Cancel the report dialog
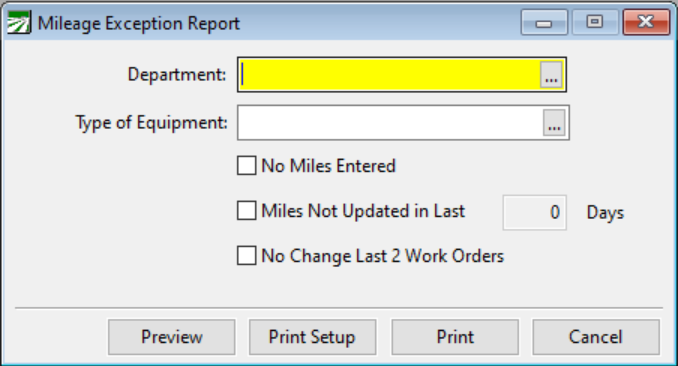This screenshot has width=678, height=366. click(x=596, y=337)
